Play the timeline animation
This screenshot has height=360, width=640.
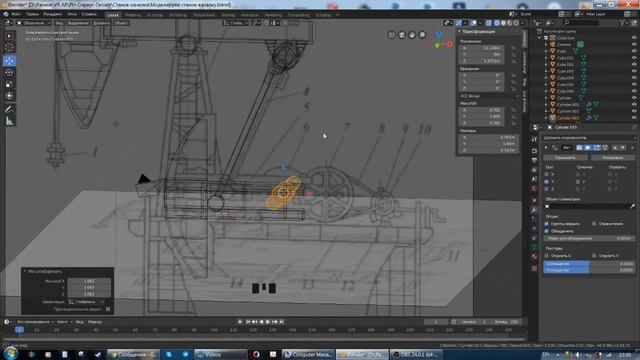[268, 322]
